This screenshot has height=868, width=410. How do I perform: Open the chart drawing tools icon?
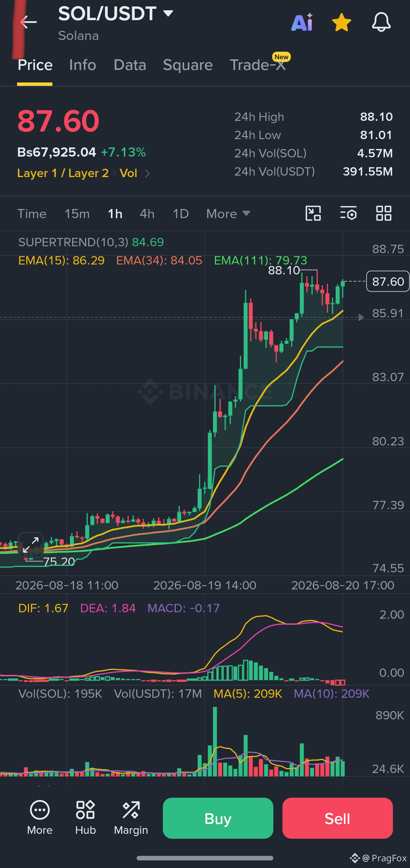[313, 213]
